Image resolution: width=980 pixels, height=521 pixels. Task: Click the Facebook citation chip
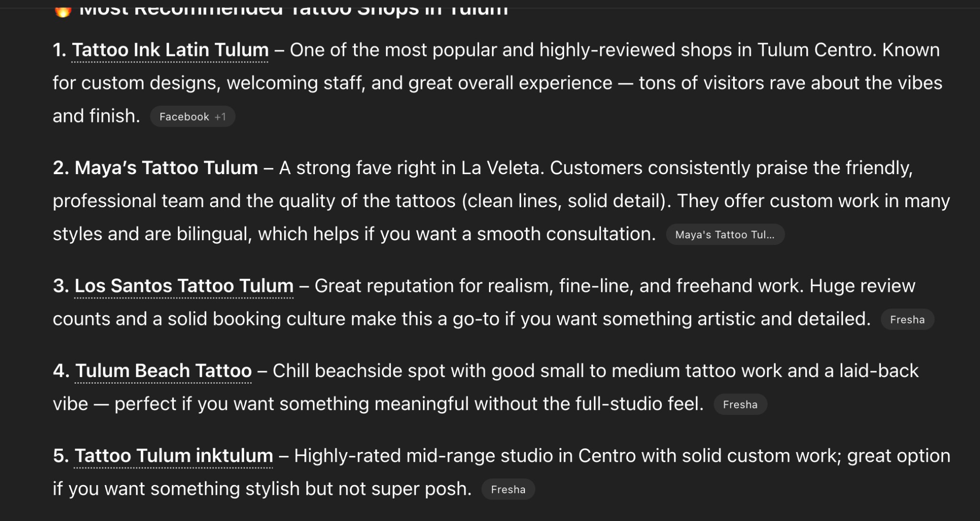click(192, 116)
